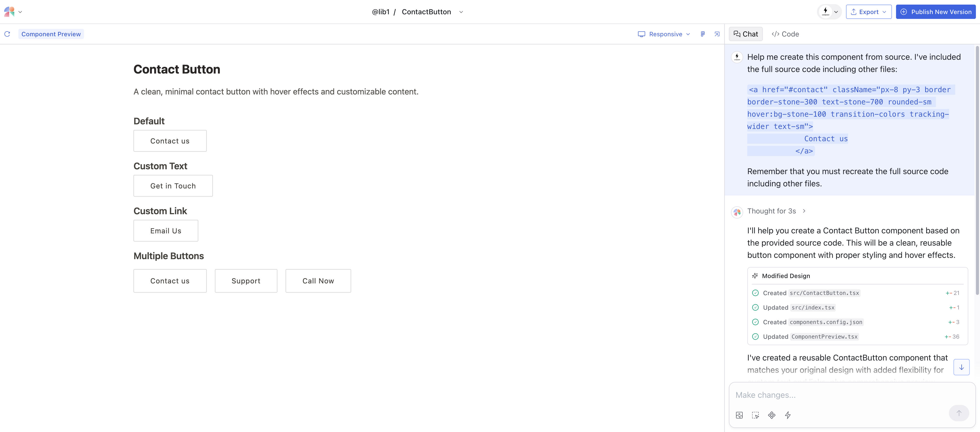This screenshot has width=980, height=432.
Task: Expand the ContactButton name dropdown
Action: (461, 12)
